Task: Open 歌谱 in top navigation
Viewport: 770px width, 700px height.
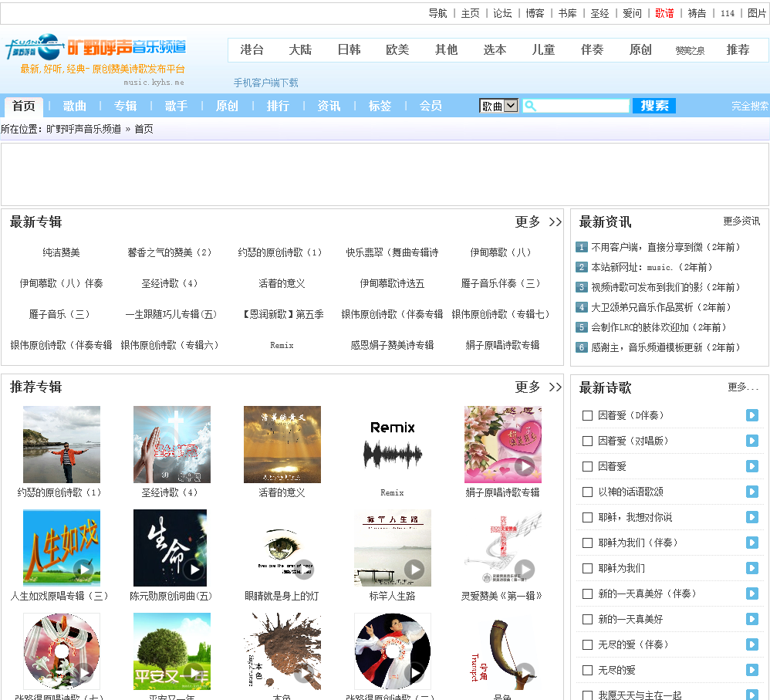Action: pos(664,13)
